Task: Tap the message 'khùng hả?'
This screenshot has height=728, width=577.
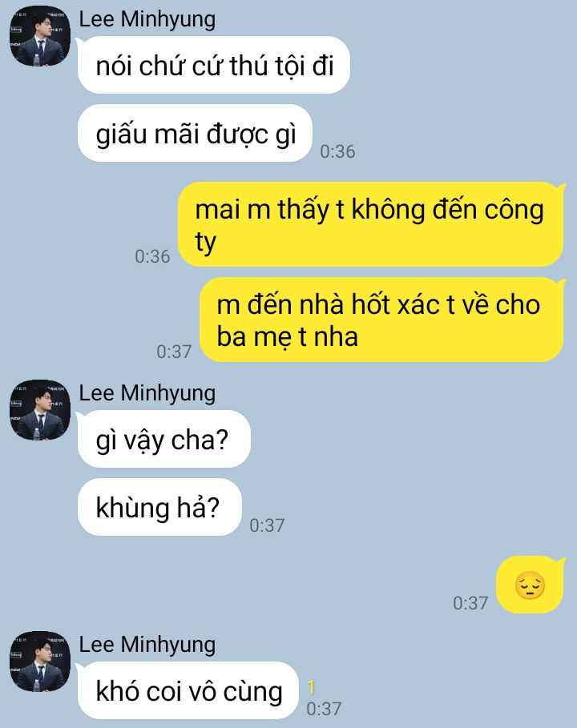Action: tap(159, 507)
